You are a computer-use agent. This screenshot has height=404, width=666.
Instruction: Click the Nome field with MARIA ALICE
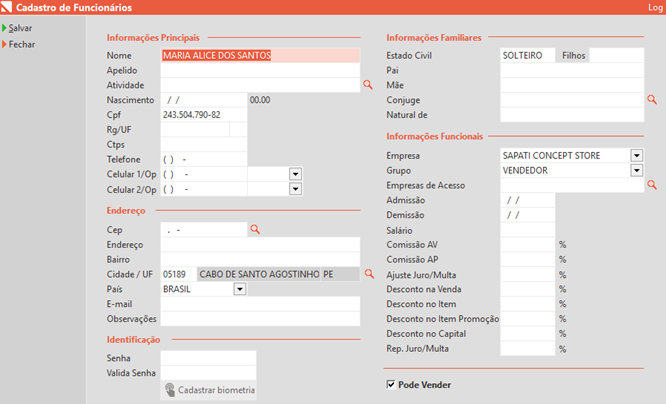coord(260,56)
